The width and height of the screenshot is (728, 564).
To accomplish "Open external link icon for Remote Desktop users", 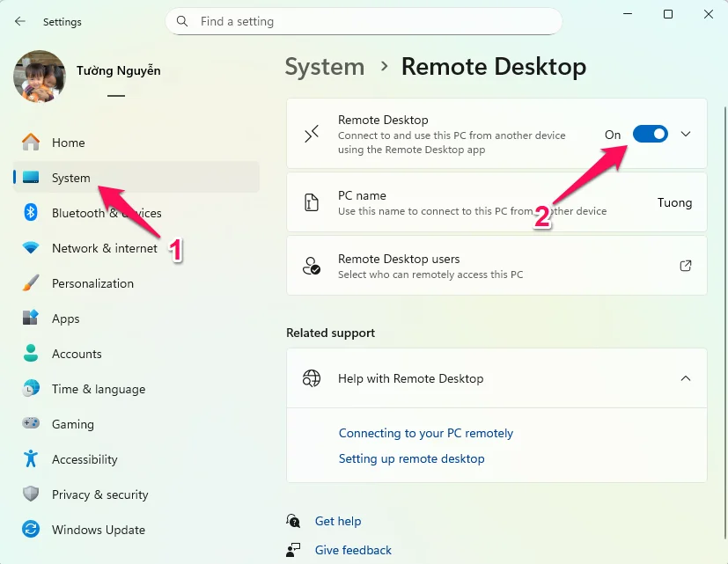I will 686,266.
